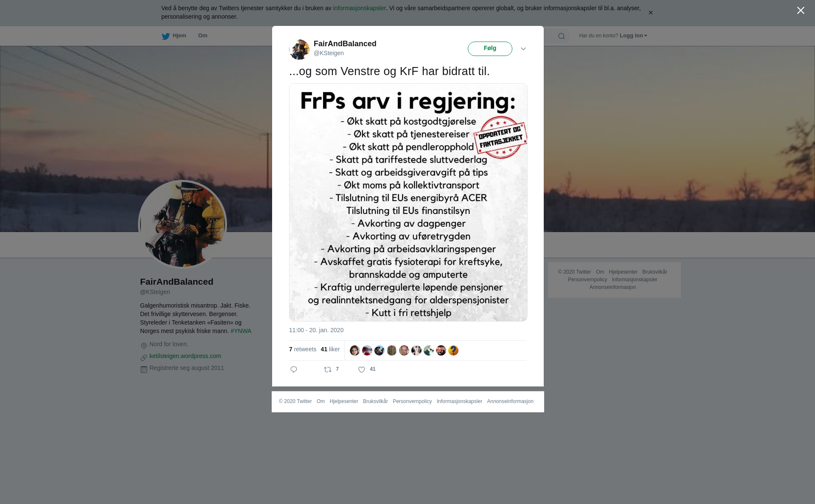The height and width of the screenshot is (504, 815).
Task: Click the Følg follow button
Action: pos(490,49)
